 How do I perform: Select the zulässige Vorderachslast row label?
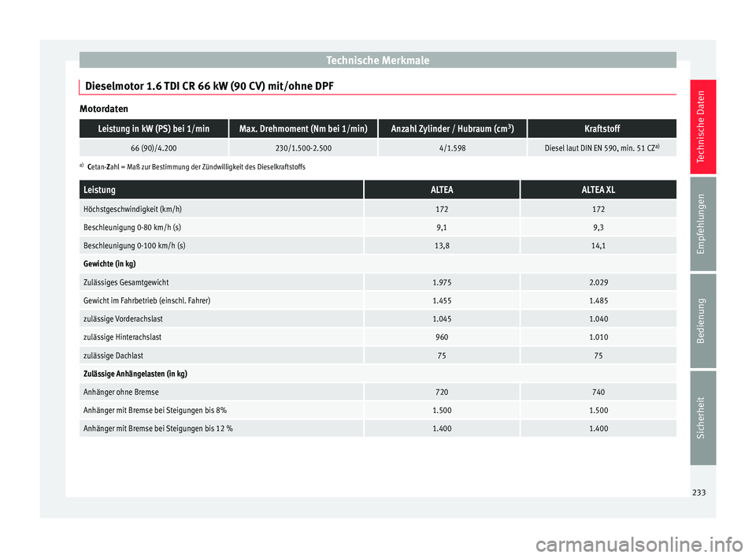tap(123, 319)
